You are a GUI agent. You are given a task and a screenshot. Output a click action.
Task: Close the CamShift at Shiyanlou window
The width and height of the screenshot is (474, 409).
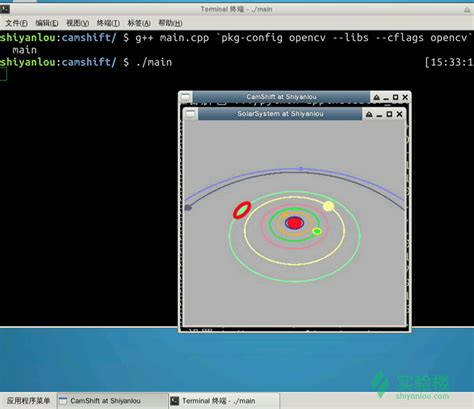[x=405, y=97]
